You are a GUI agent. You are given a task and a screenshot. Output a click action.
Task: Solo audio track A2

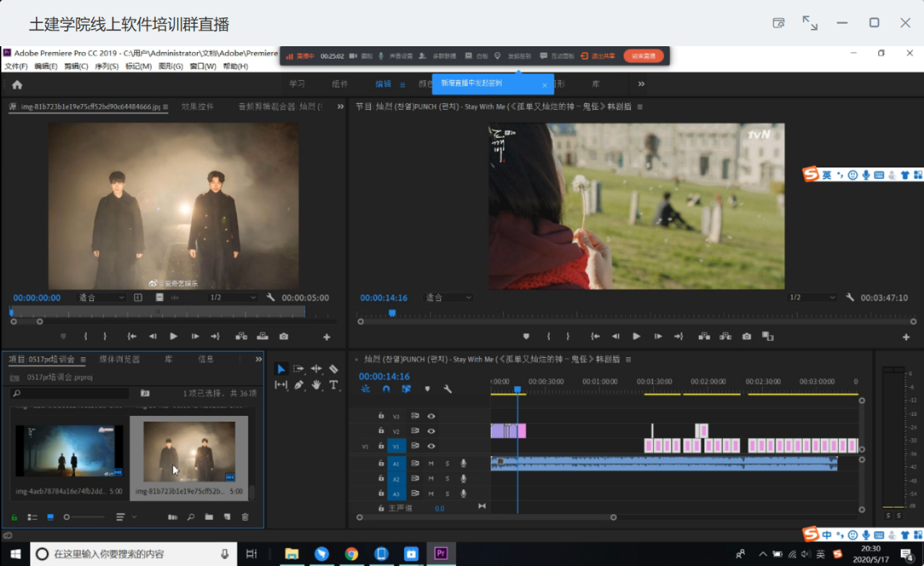point(447,479)
